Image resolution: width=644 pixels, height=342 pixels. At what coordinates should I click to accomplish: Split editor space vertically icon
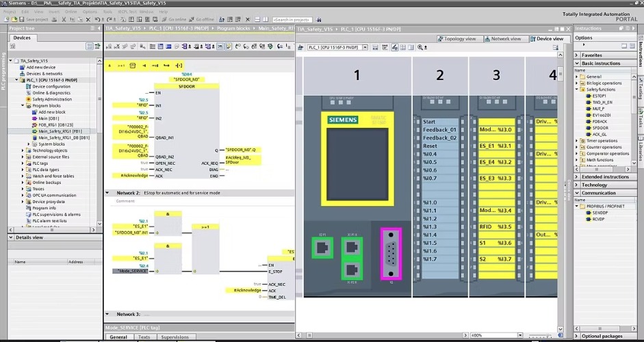(x=266, y=19)
